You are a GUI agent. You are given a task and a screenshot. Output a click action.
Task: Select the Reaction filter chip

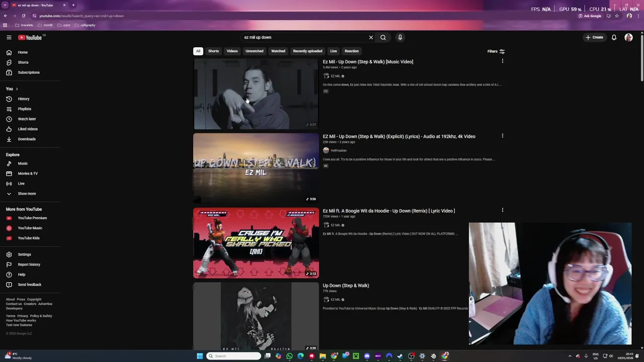(351, 51)
